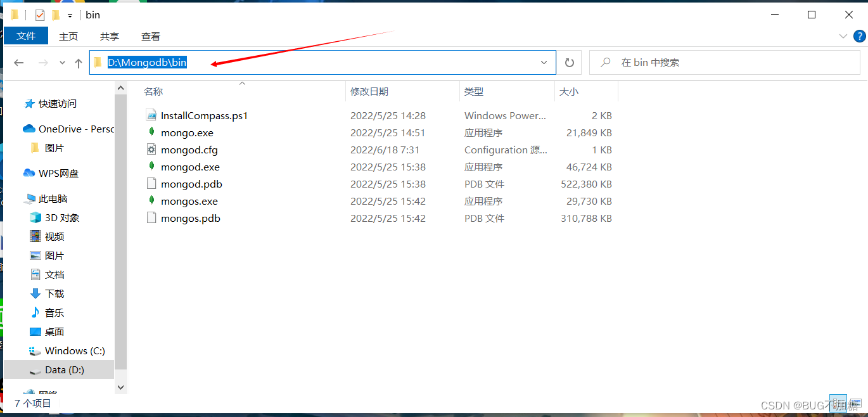868x417 pixels.
Task: Click the 46,724 KB size value
Action: pyautogui.click(x=589, y=167)
